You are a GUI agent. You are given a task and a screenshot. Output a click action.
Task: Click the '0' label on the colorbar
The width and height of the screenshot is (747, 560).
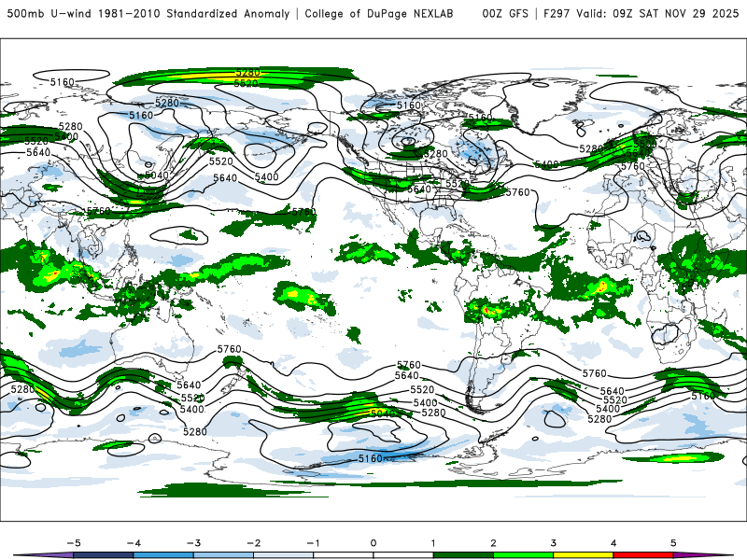click(373, 543)
